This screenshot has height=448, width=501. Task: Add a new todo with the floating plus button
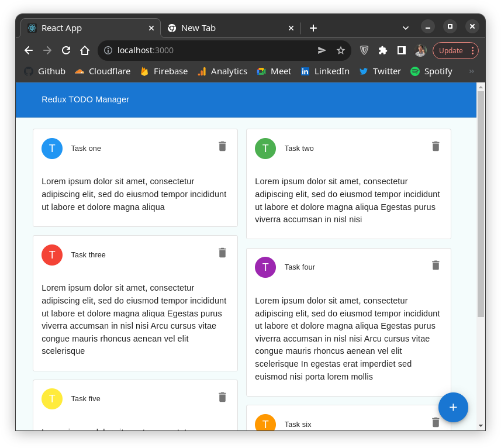click(x=453, y=408)
